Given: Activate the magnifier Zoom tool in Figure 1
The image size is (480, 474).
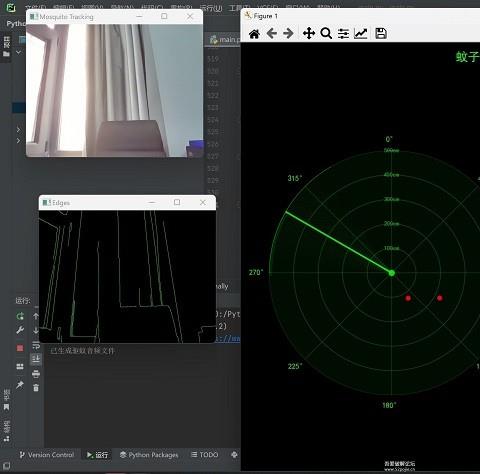Looking at the screenshot, I should click(x=326, y=34).
